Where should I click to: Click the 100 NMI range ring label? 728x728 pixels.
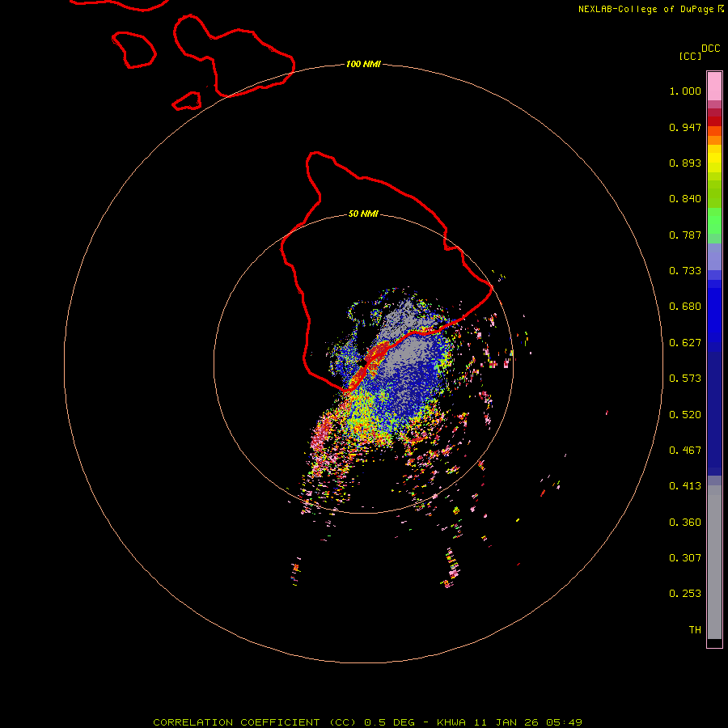pos(363,64)
